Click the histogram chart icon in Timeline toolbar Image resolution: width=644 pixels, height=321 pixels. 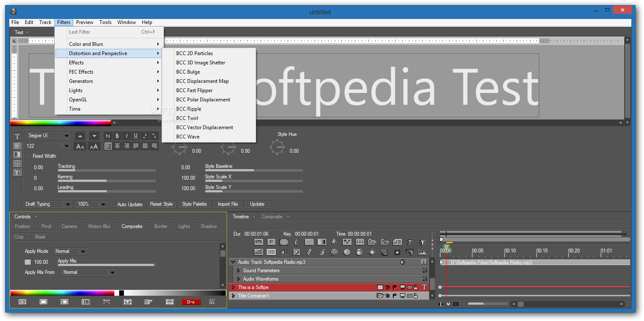pos(422,252)
